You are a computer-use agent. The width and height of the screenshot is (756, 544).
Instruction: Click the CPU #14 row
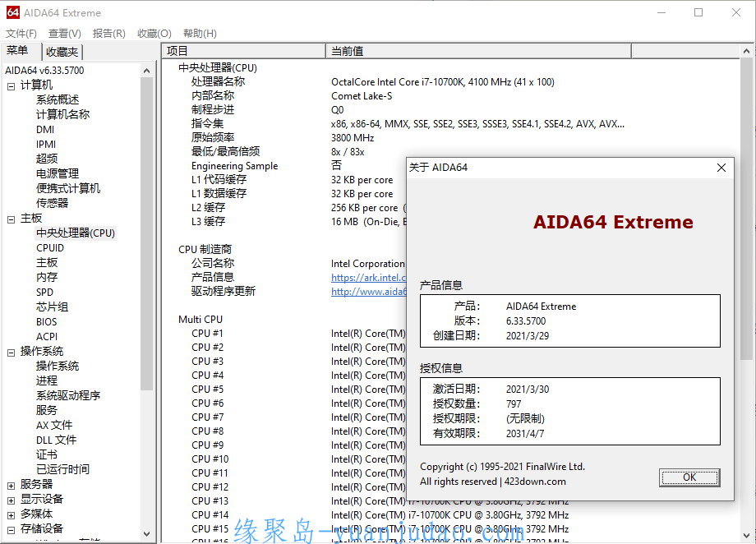pos(451,515)
